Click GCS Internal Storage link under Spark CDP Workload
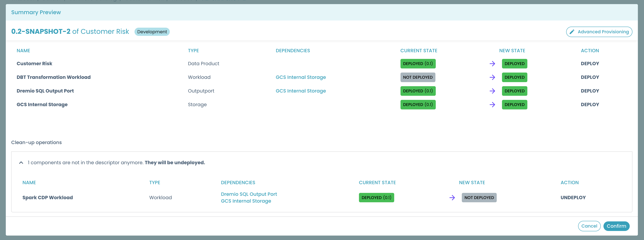 [246, 201]
